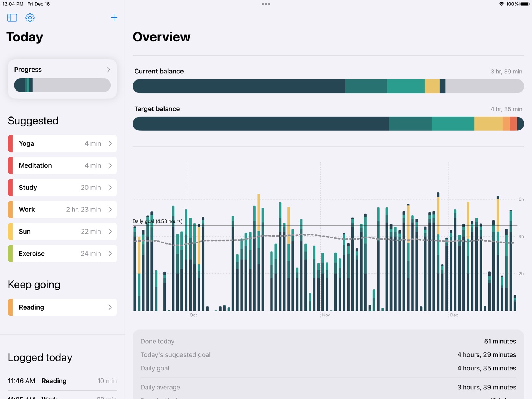Tap the Today sidebar title
The image size is (532, 399).
25,37
